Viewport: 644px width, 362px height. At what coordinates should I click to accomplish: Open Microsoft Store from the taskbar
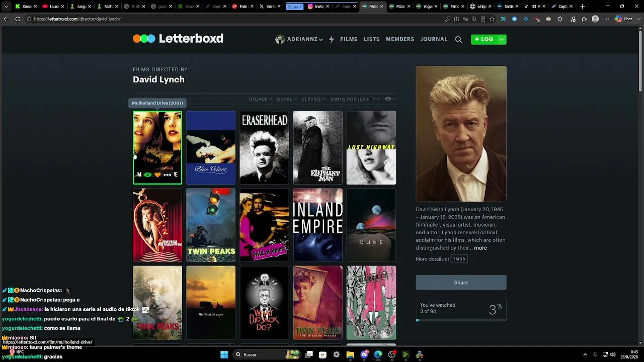pyautogui.click(x=323, y=355)
